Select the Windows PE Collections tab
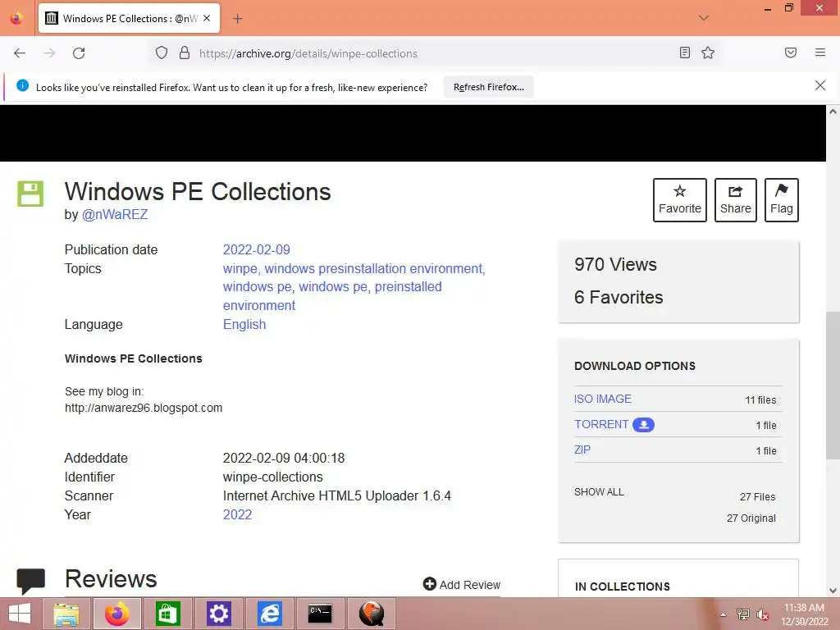 129,18
